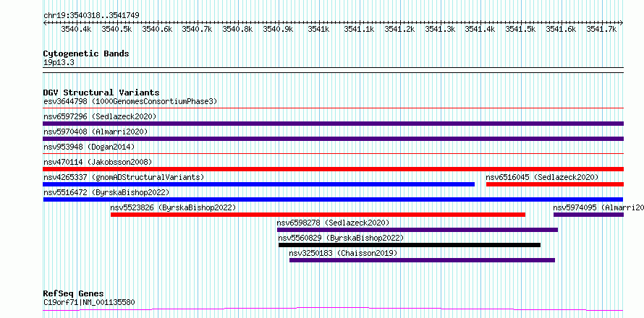
Task: Click ruler position 3540.7k
Action: point(197,29)
